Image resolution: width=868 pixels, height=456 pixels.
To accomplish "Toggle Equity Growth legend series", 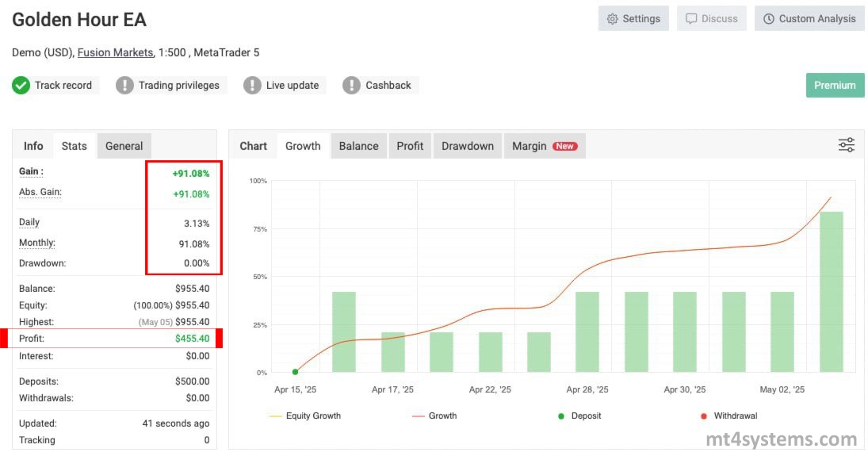I will point(305,416).
